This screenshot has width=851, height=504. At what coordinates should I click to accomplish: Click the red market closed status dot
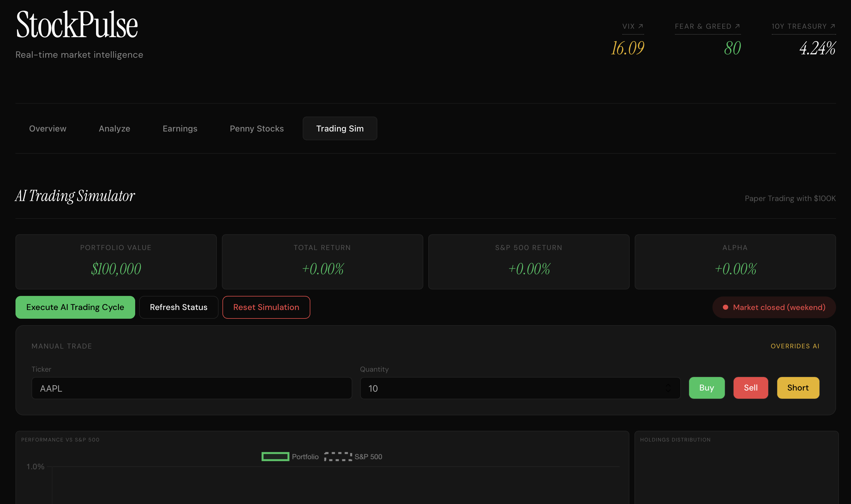tap(725, 307)
